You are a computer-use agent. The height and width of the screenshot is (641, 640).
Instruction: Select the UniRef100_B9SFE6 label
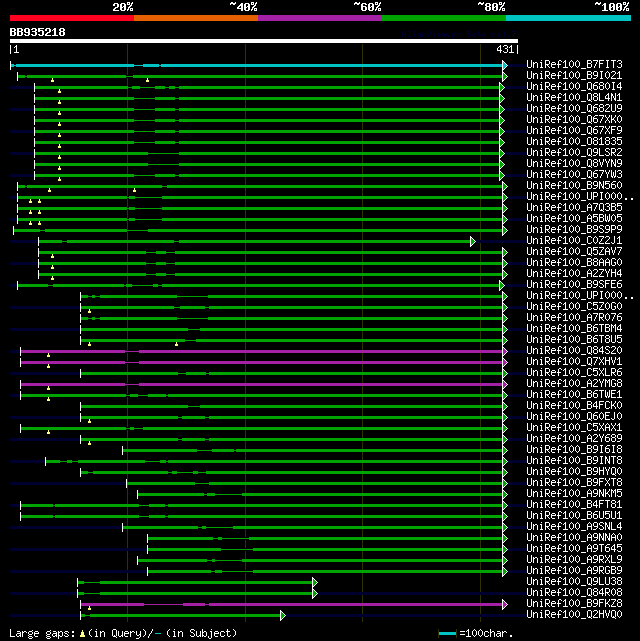574,284
